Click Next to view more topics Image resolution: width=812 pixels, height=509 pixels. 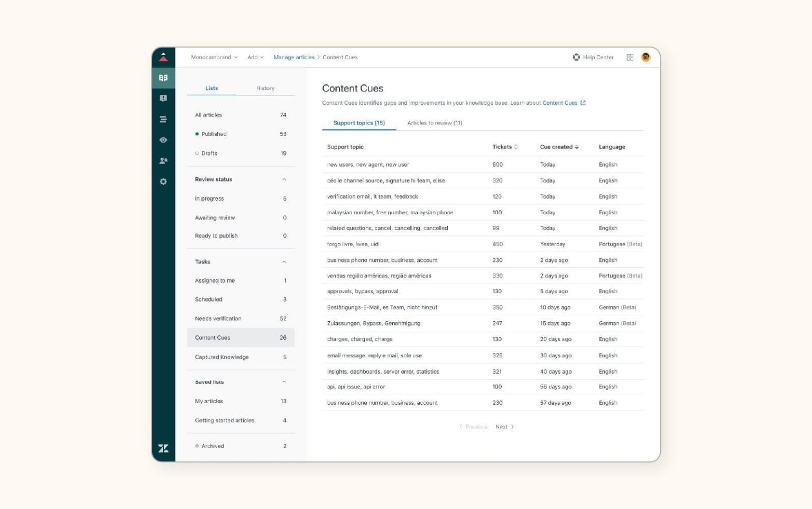pos(504,426)
